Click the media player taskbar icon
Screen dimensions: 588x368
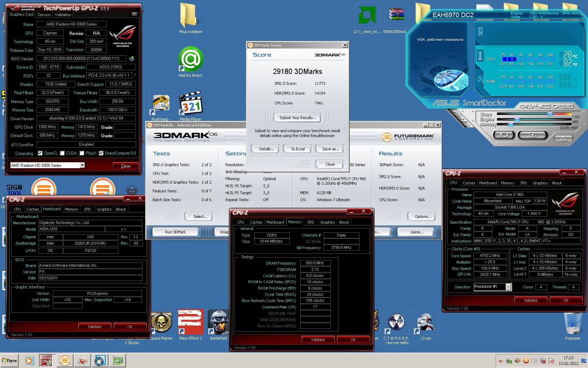(29, 360)
